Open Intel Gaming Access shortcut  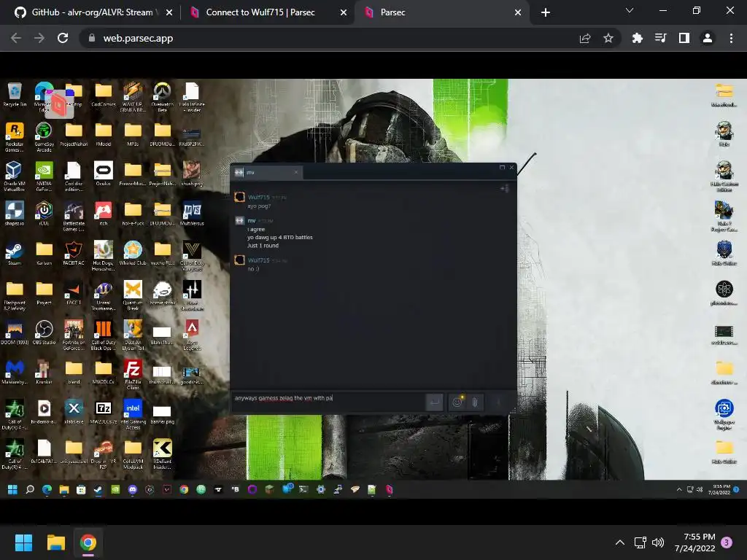pyautogui.click(x=133, y=414)
